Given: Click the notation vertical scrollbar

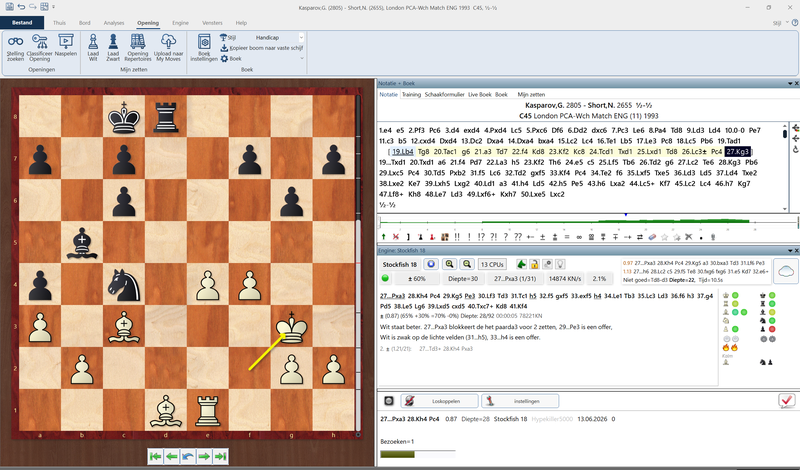Looking at the screenshot, I should click(x=785, y=167).
